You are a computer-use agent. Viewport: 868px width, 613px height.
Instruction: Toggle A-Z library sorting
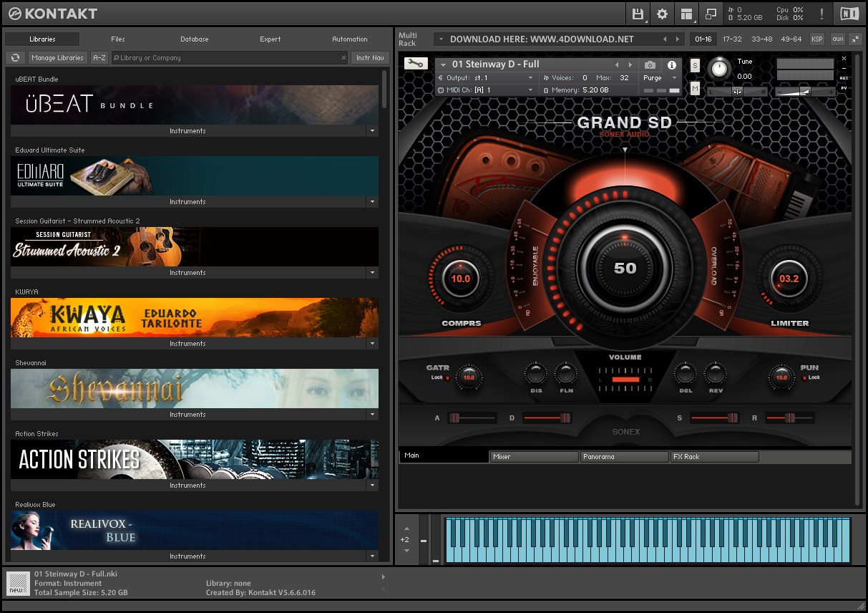click(99, 57)
